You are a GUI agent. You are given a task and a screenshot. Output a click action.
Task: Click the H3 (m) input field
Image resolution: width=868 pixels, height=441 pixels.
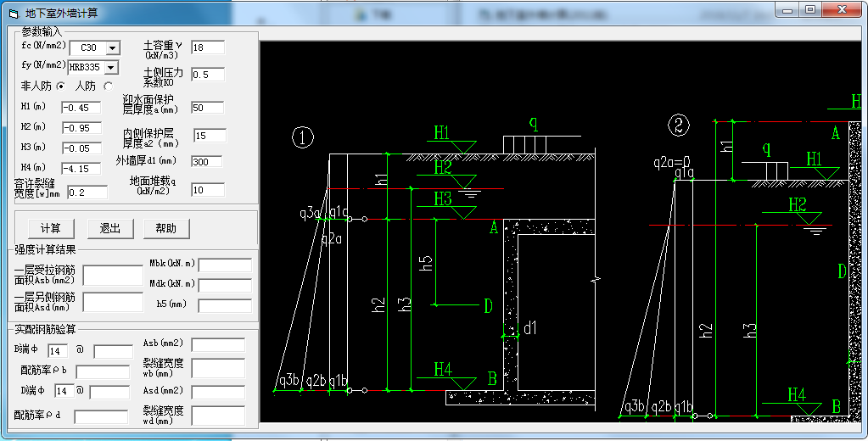pyautogui.click(x=81, y=148)
